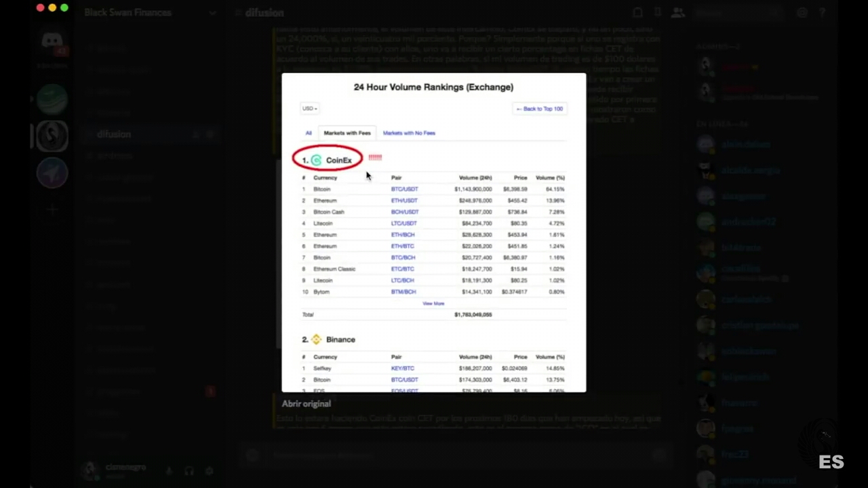
Task: Click the difusion title in channel header
Action: pos(264,12)
